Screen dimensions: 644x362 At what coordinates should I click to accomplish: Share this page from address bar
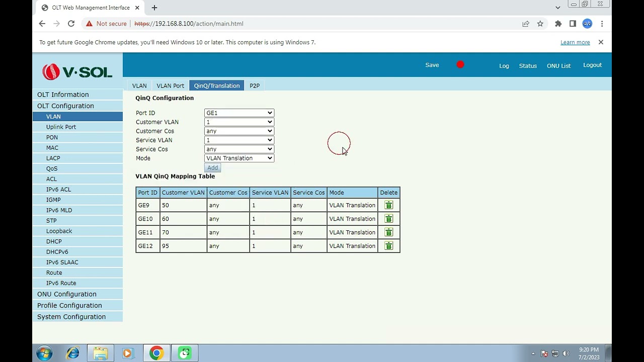pyautogui.click(x=526, y=24)
